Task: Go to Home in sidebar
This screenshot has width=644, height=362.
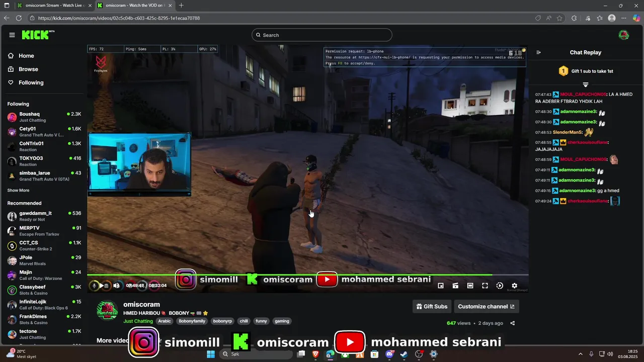Action: tap(26, 56)
